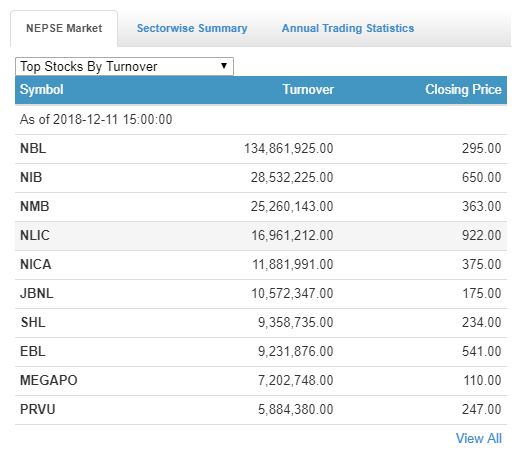The height and width of the screenshot is (457, 512).
Task: Click closing price 363.00
Action: coord(482,207)
